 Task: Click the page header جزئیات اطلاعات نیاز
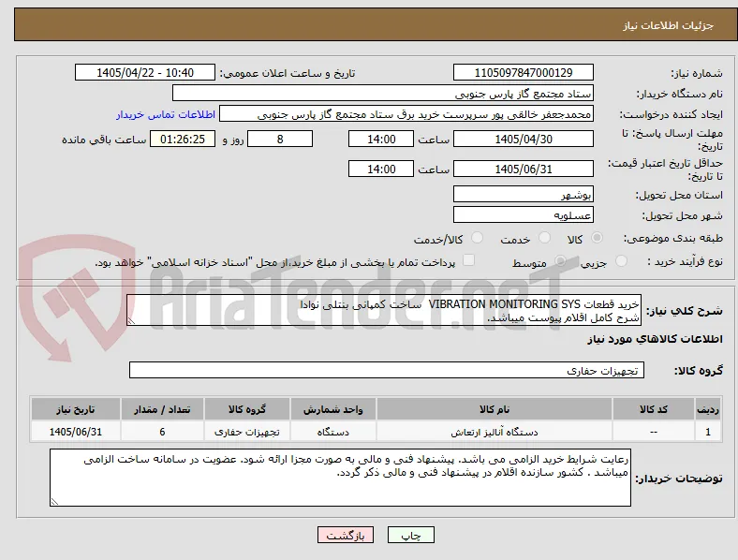669,25
